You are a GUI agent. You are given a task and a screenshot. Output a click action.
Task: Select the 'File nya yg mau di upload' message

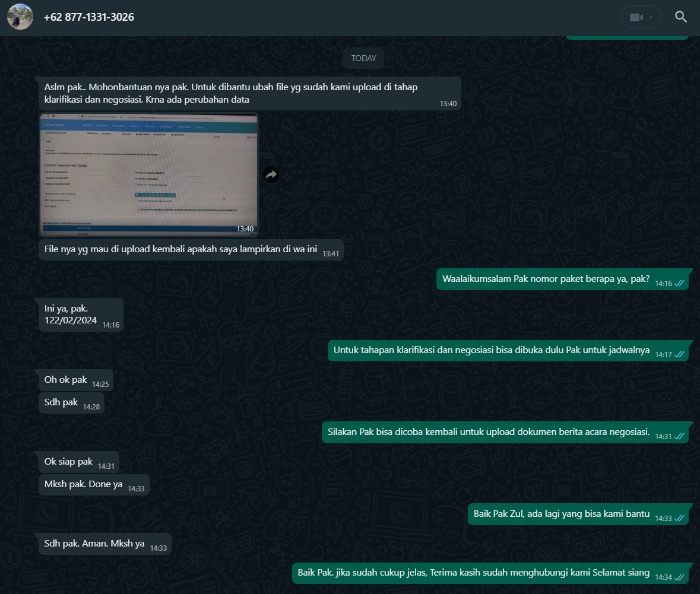pyautogui.click(x=191, y=250)
